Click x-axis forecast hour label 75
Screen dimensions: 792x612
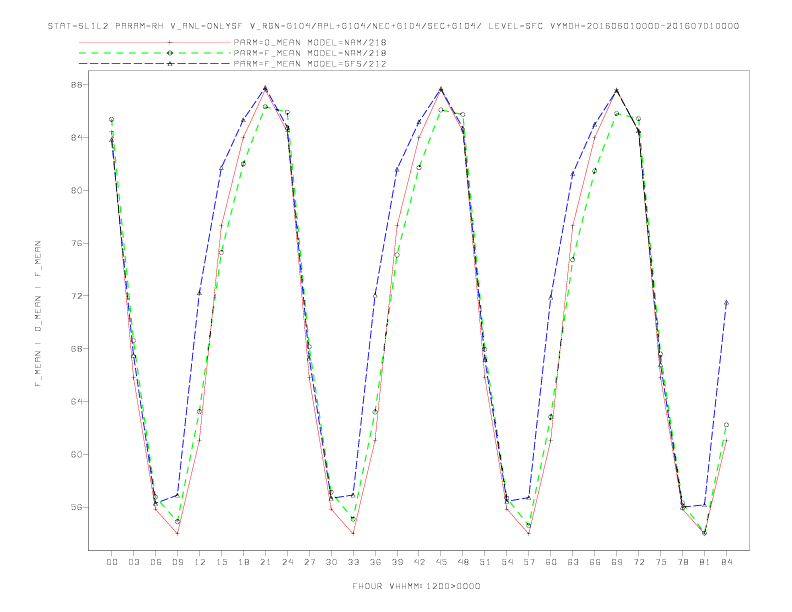click(661, 562)
